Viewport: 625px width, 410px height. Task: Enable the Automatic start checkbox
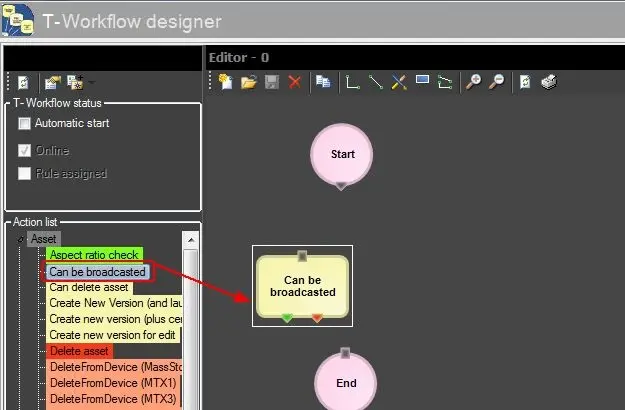coord(25,124)
